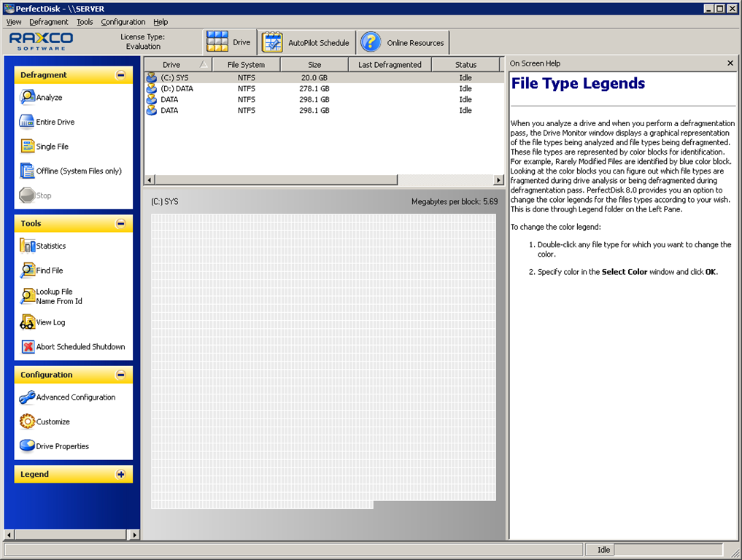The width and height of the screenshot is (742, 560).
Task: Click the Offline (System Files only) icon
Action: click(27, 171)
